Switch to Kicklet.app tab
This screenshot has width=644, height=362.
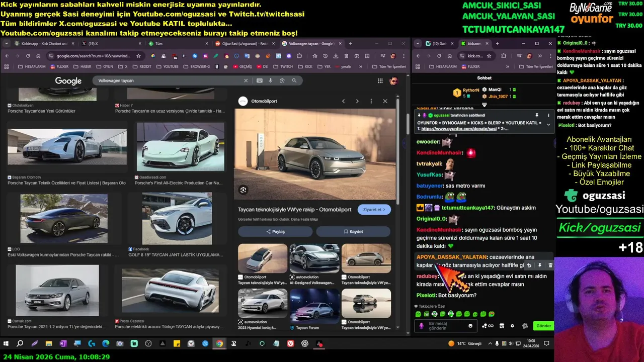43,44
